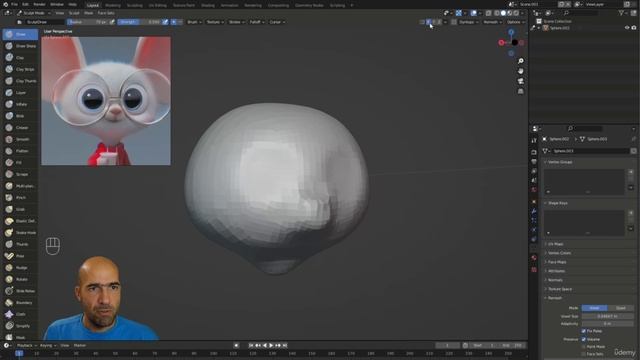Select the Clay Thumb brush

[20, 81]
